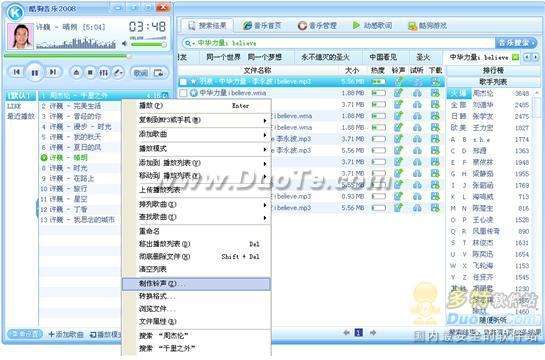The width and height of the screenshot is (545, 360).
Task: Expand the 查找歌曲 submenu
Action: coord(265,218)
